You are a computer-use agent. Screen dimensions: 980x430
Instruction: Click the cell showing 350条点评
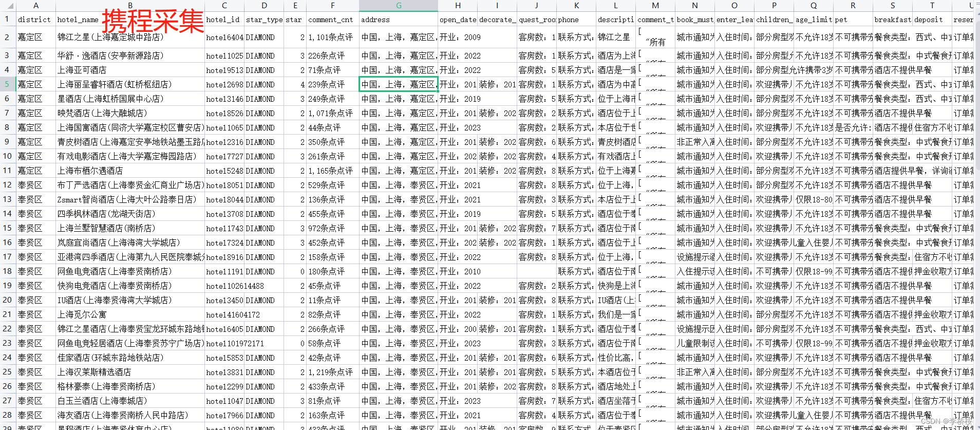click(333, 142)
